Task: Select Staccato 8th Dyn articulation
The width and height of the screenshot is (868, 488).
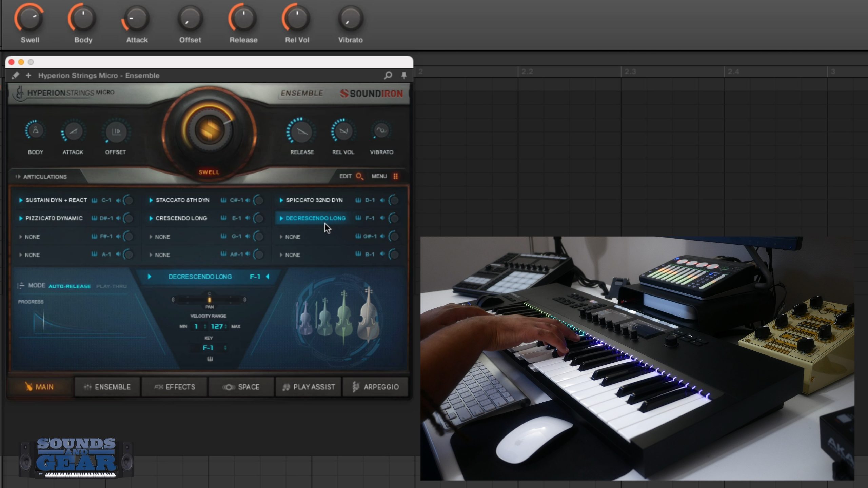Action: pyautogui.click(x=182, y=200)
